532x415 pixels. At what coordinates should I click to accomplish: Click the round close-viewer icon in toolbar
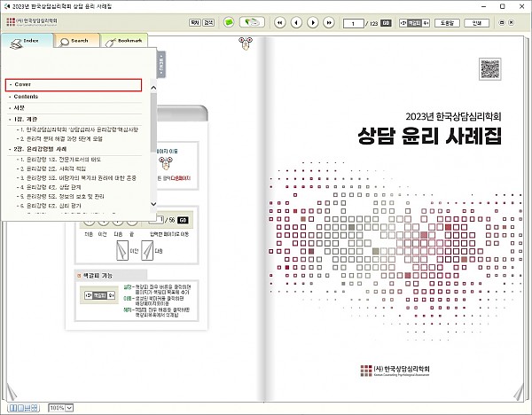coord(512,23)
